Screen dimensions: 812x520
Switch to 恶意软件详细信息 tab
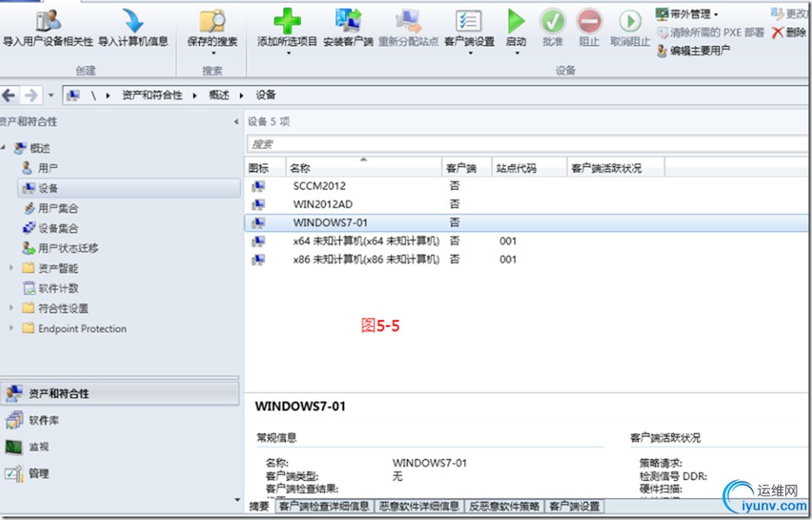pyautogui.click(x=419, y=506)
